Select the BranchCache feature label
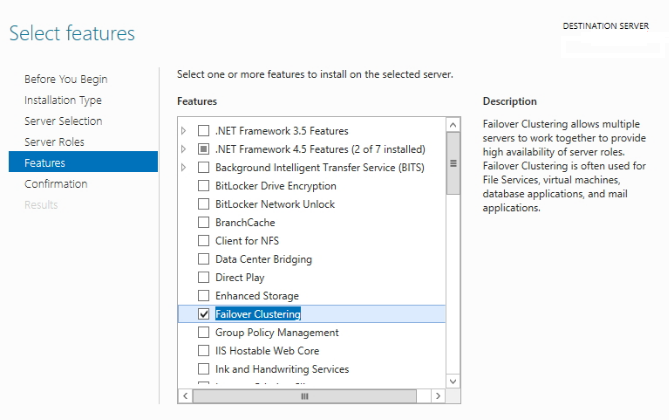This screenshot has width=671, height=420. tap(245, 223)
